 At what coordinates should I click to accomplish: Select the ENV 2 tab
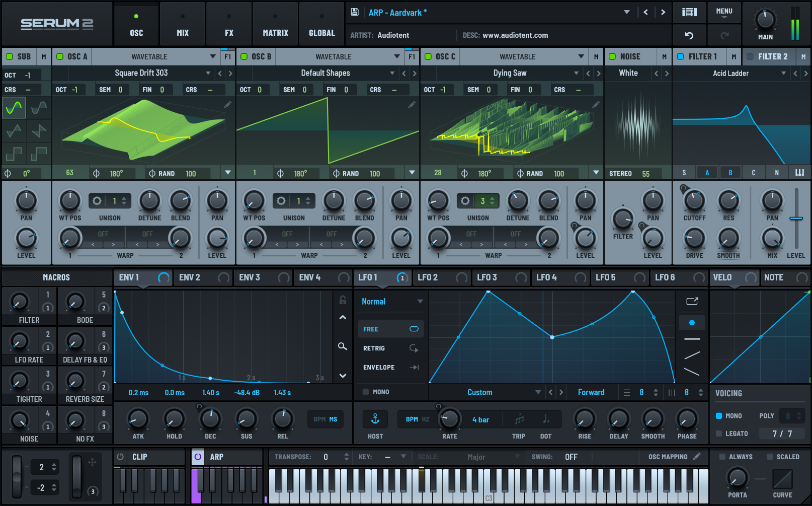[203, 277]
